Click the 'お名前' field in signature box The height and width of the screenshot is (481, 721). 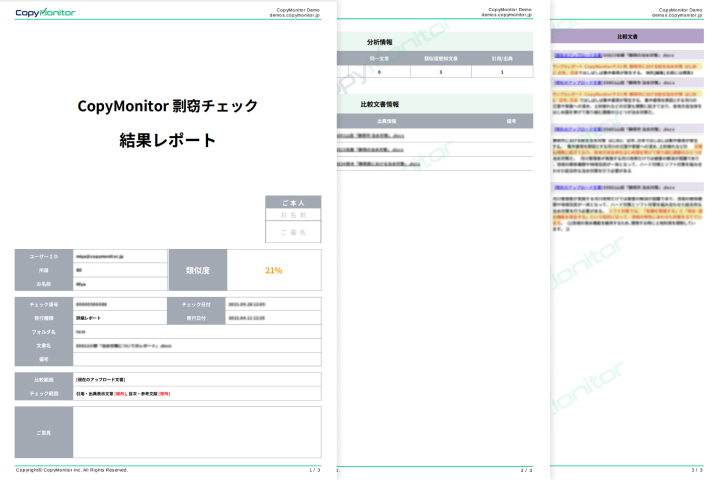[x=293, y=215]
